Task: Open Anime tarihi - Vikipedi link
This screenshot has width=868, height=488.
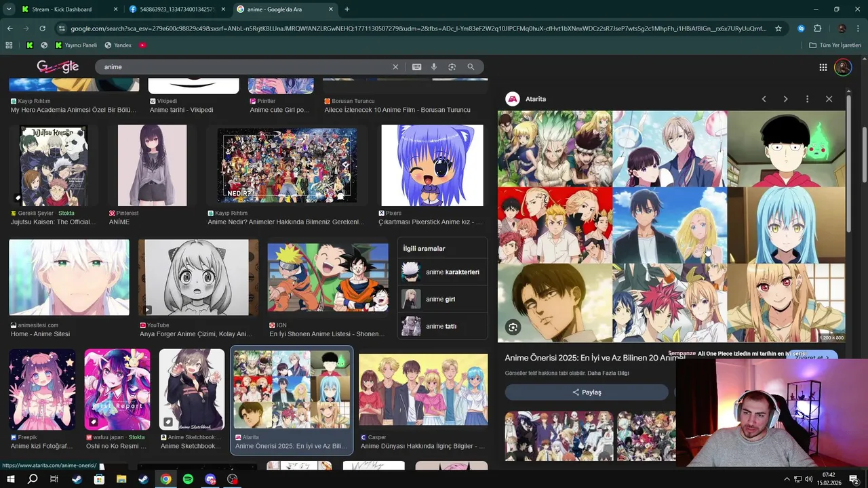Action: 181,110
